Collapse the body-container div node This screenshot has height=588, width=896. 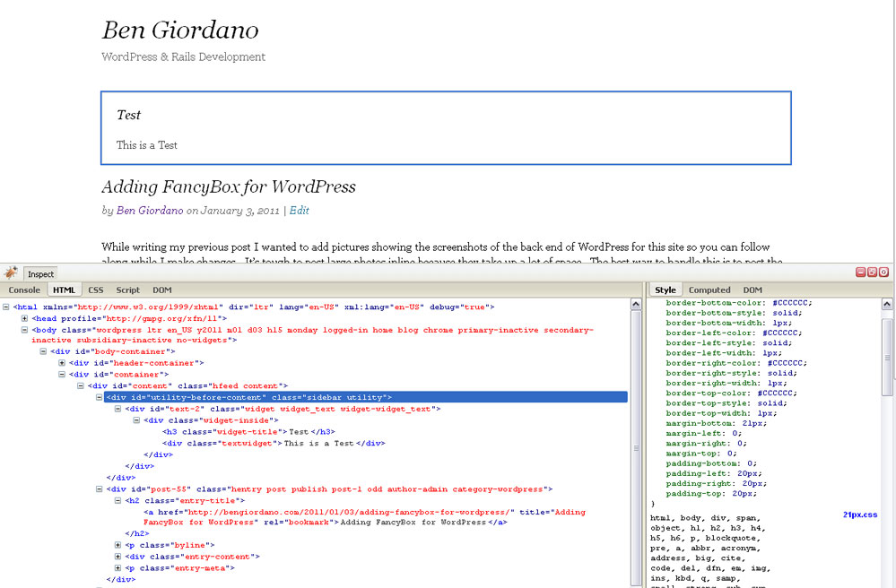coord(44,351)
